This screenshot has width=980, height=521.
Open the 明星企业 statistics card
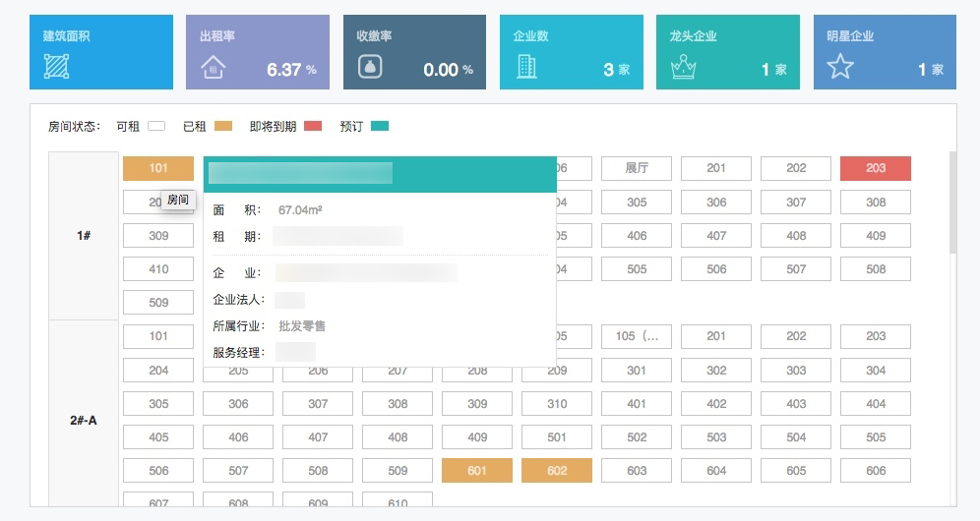(x=885, y=52)
